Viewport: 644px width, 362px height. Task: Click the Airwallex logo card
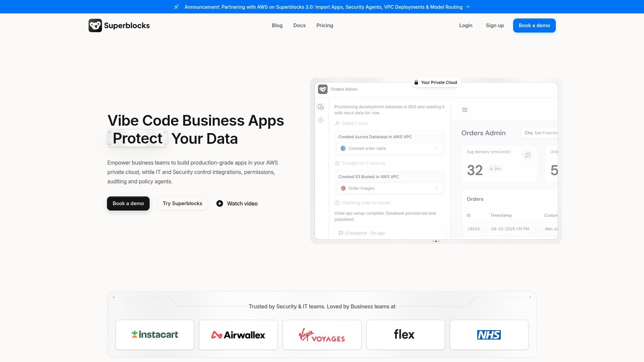[x=238, y=335]
